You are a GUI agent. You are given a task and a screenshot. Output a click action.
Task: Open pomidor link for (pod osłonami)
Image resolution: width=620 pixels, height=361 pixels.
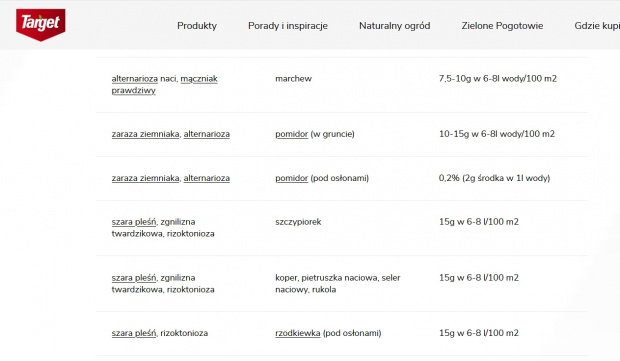click(x=291, y=178)
